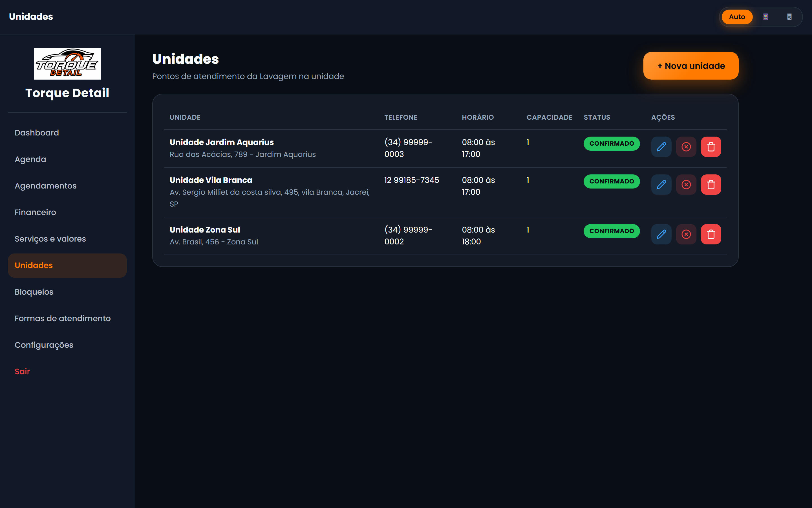
Task: Go to Formas de atendimento
Action: 67,319
